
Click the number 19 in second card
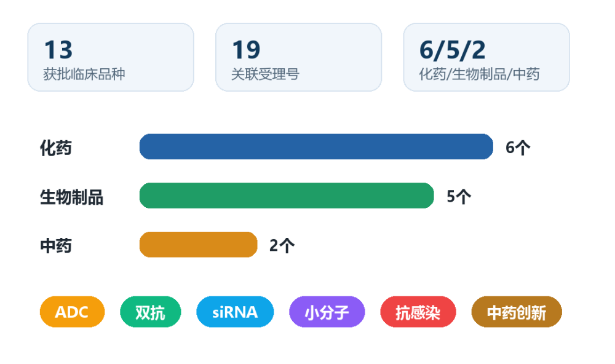tap(246, 50)
